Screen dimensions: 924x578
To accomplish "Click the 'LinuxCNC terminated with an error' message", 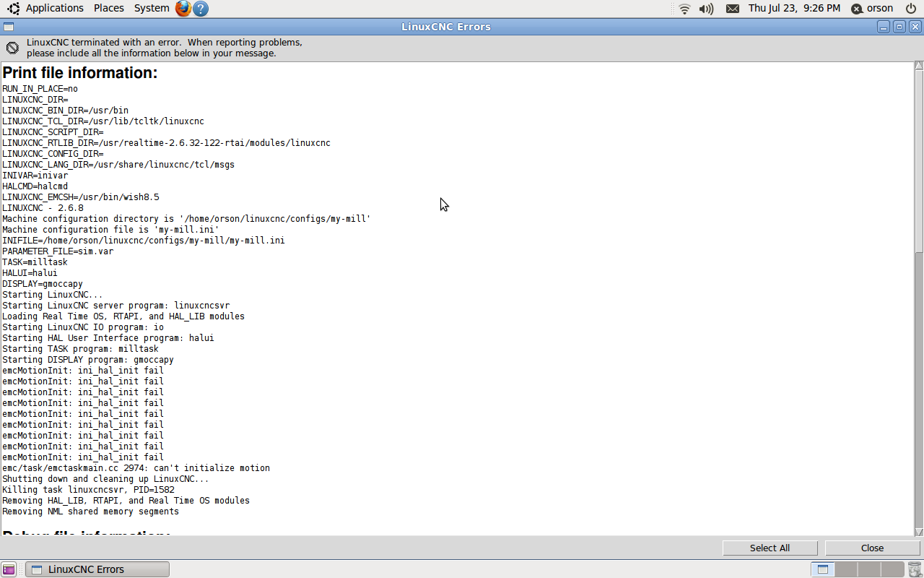I will (165, 48).
